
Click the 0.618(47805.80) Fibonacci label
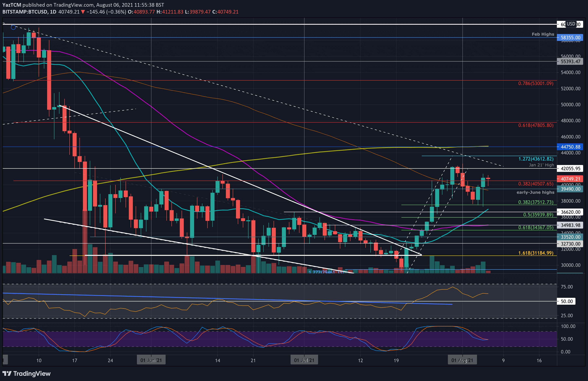click(536, 125)
